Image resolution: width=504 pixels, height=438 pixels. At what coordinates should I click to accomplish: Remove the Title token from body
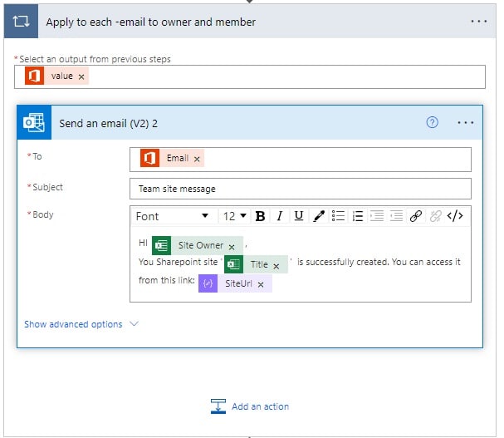coord(276,266)
